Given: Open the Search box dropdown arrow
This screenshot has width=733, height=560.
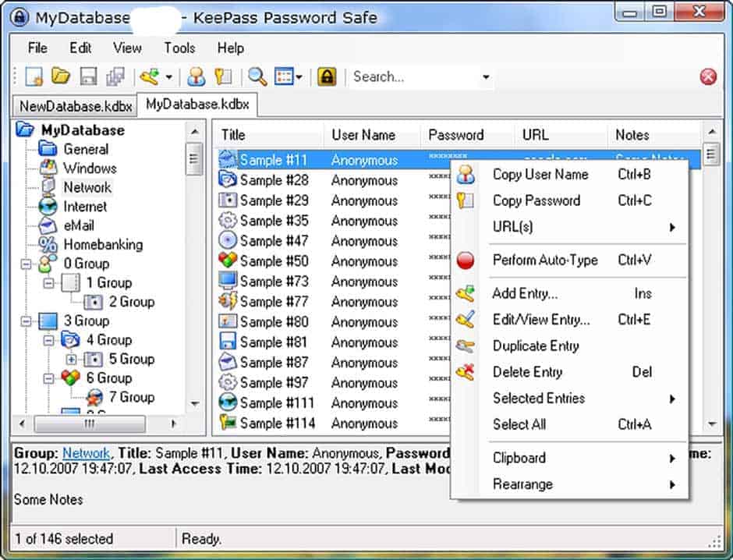Looking at the screenshot, I should [486, 77].
